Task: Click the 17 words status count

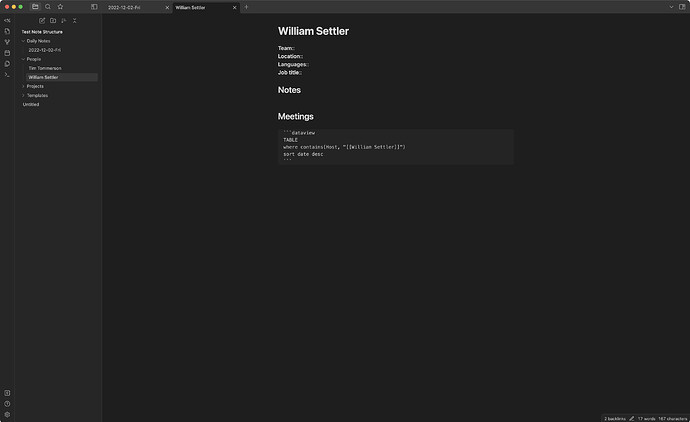Action: 646,418
